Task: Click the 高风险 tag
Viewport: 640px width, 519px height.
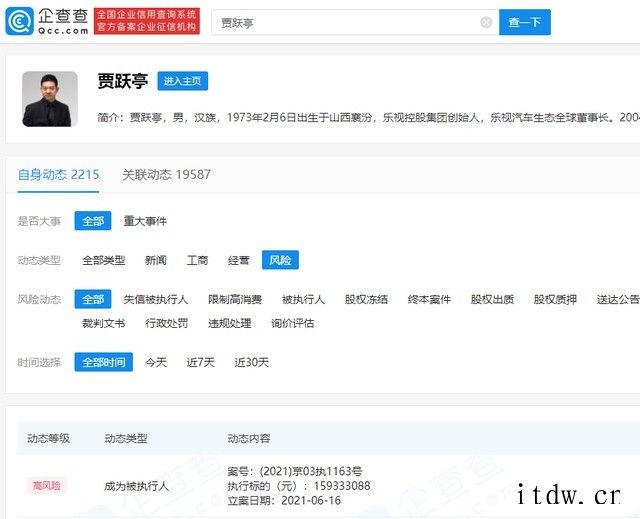Action: click(x=47, y=486)
